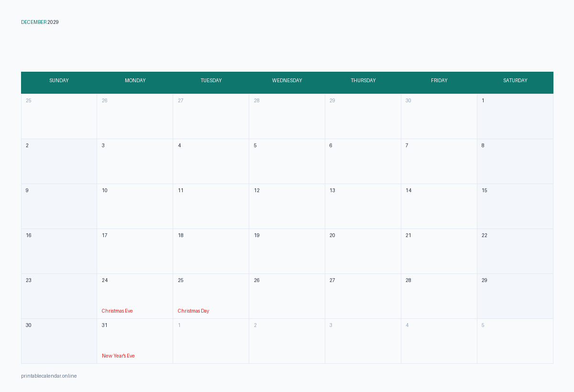Click greyed-out January 3 on Thursday
574x392 pixels.
tap(363, 341)
